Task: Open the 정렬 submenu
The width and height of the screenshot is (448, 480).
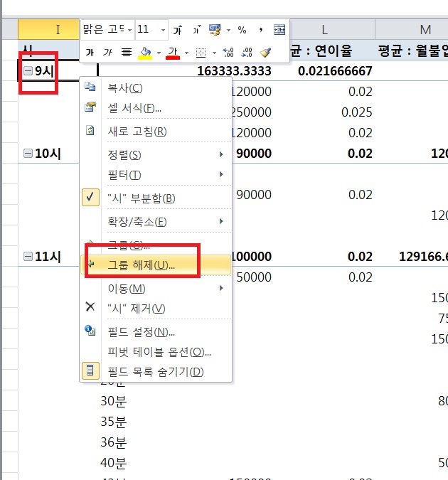Action: [124, 154]
